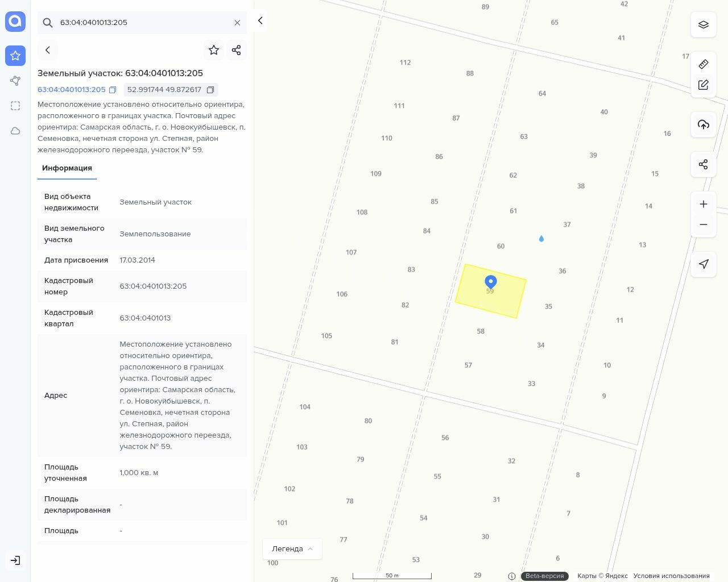Select the ruler measurement tool
The image size is (728, 582).
[703, 64]
